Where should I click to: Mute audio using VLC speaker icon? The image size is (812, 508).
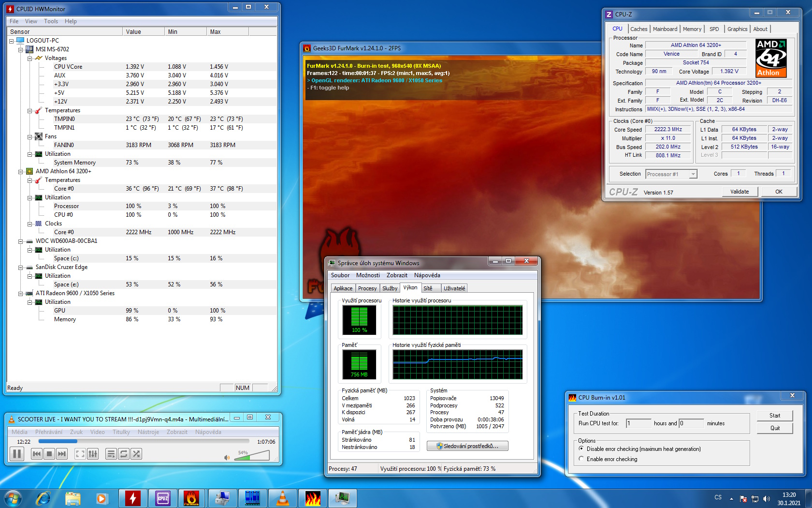tap(227, 457)
